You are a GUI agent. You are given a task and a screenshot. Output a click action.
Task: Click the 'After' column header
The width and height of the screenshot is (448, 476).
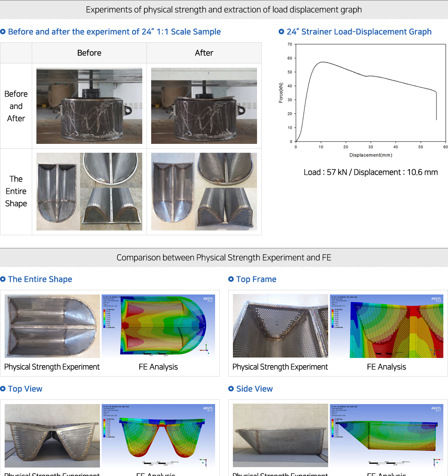[x=204, y=53]
